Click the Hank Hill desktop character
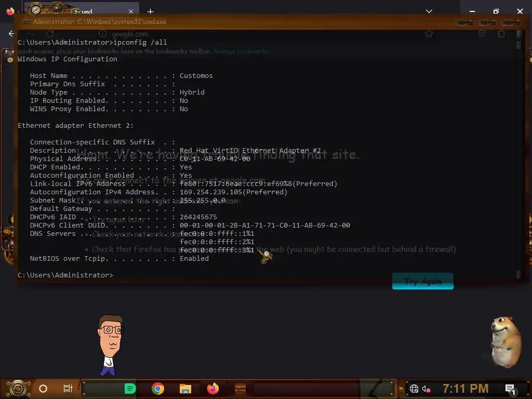The height and width of the screenshot is (399, 532). coord(110,345)
